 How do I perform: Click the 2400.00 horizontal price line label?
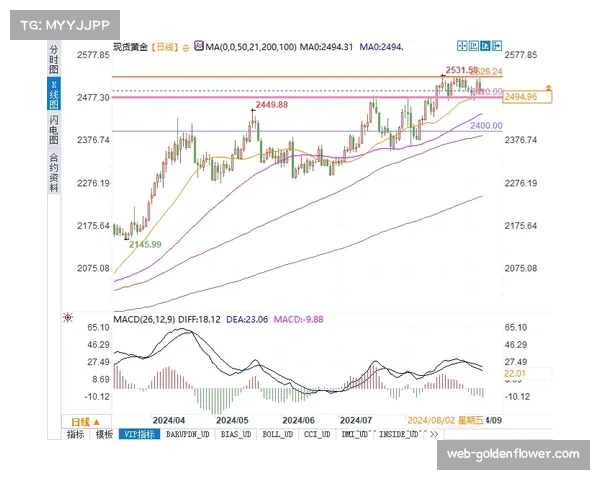tap(486, 126)
